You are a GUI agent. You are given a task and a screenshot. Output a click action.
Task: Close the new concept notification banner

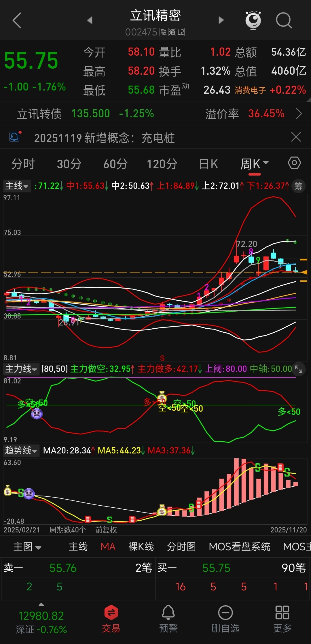tap(296, 137)
